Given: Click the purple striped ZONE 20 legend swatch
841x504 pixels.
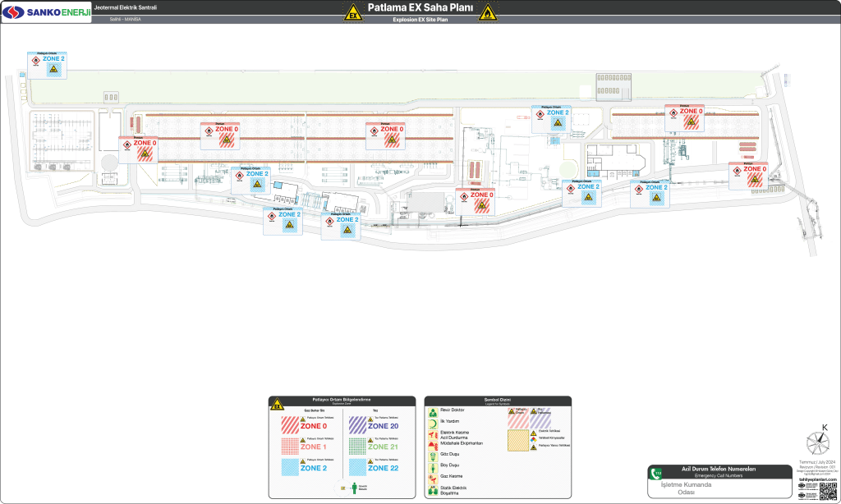Looking at the screenshot, I should click(358, 425).
